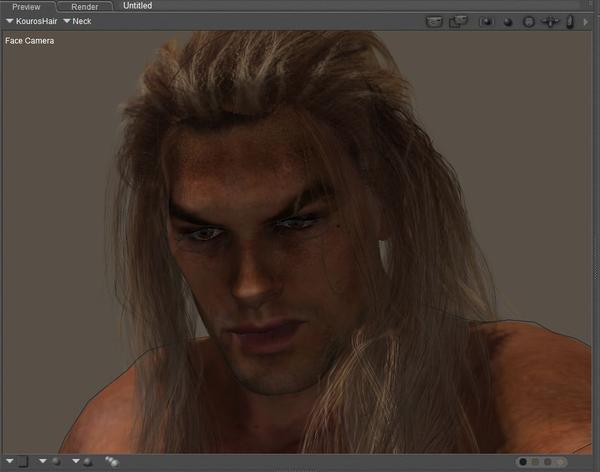
Task: Open dropdown arrow beside the second bottom sphere
Action: pos(76,461)
